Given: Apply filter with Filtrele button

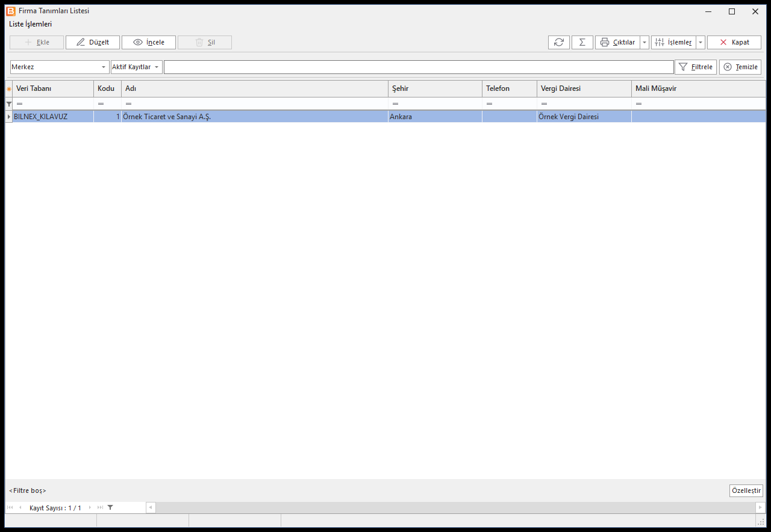Looking at the screenshot, I should pos(696,67).
